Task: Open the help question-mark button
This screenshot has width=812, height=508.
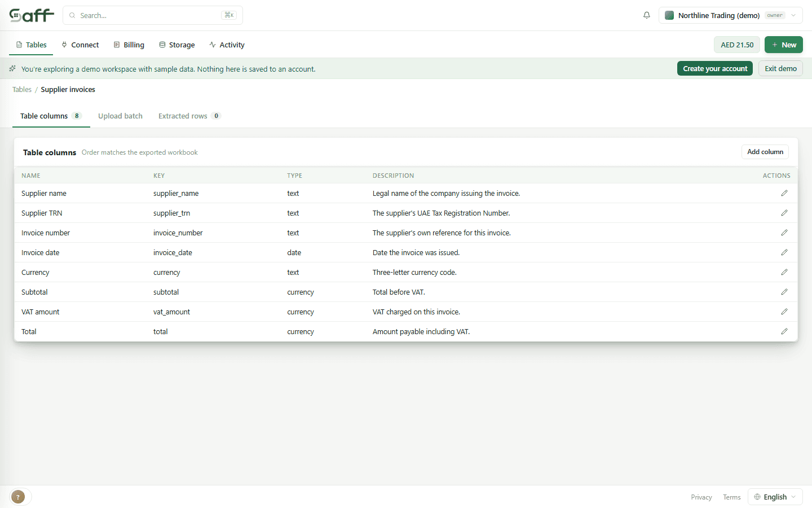Action: (18, 497)
